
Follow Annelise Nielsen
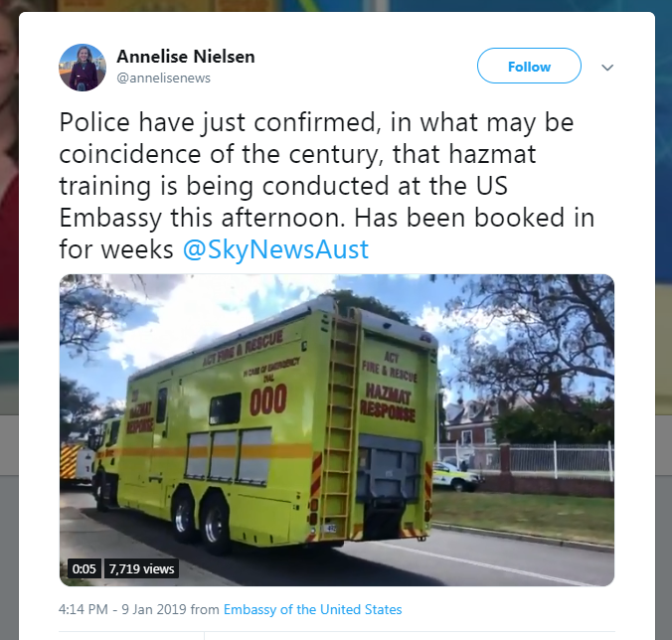529,66
